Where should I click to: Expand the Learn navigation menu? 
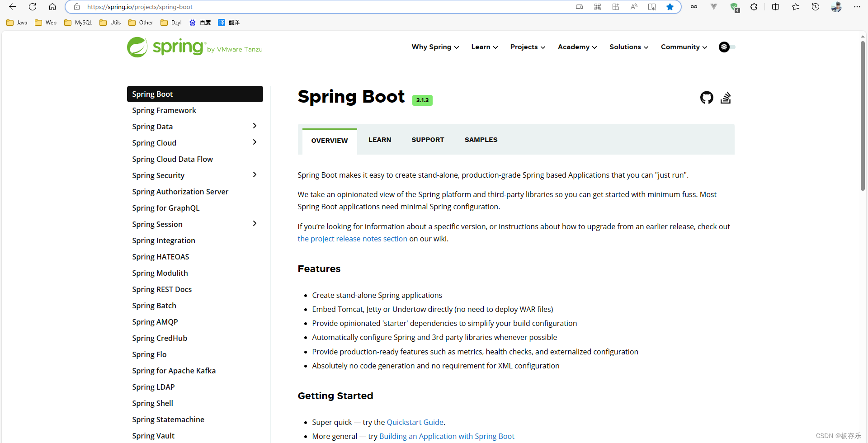(x=485, y=47)
